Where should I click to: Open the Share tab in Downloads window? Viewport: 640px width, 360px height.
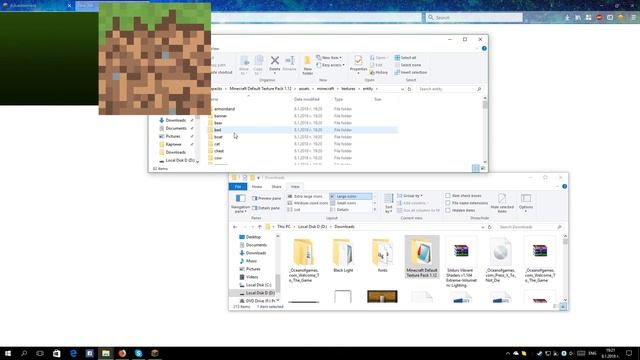pos(276,187)
